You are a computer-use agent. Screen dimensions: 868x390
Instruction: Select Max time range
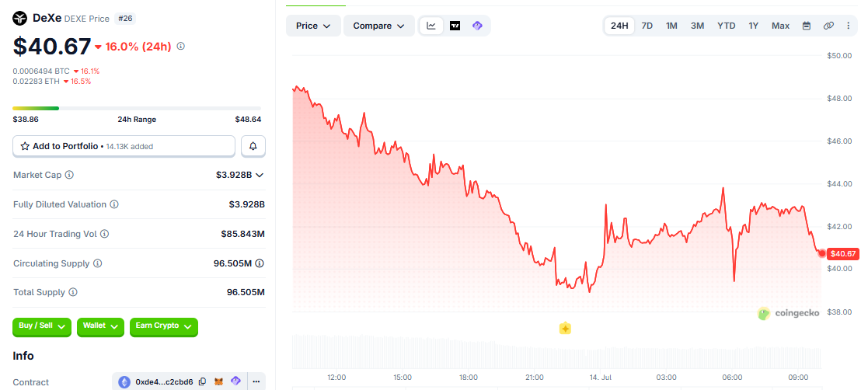click(780, 26)
